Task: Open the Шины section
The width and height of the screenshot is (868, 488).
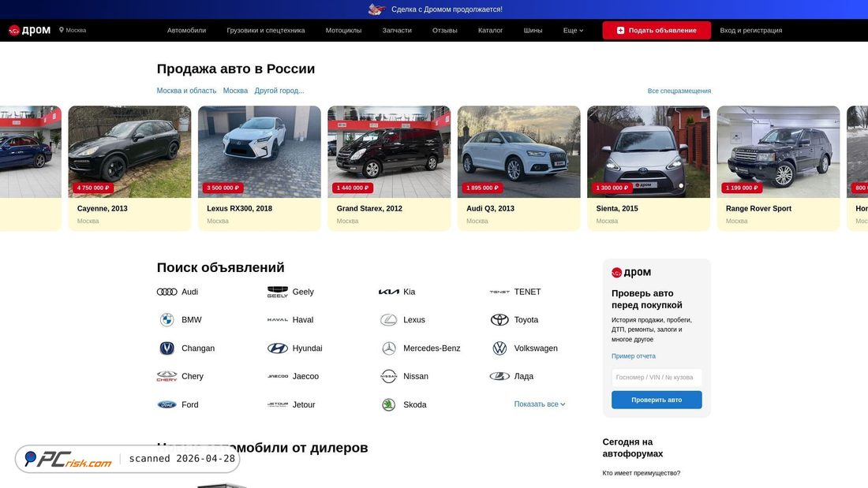Action: [533, 31]
